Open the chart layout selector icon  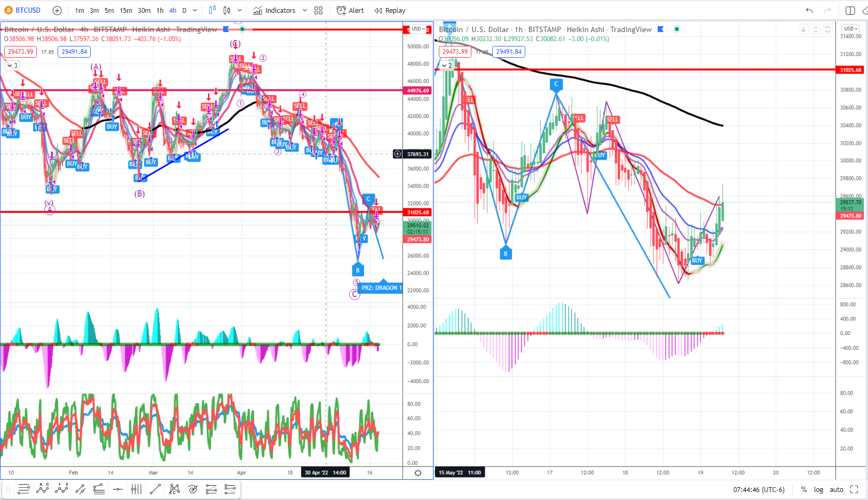(850, 10)
